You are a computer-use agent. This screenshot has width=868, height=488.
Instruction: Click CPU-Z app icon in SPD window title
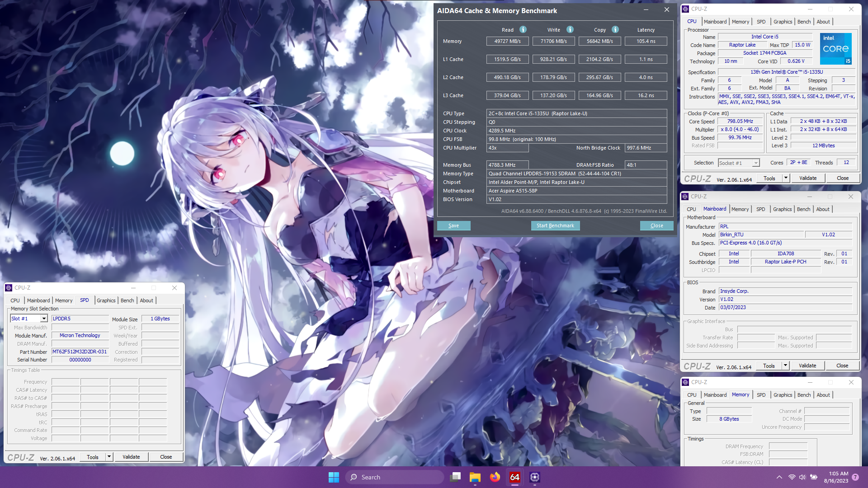[9, 288]
